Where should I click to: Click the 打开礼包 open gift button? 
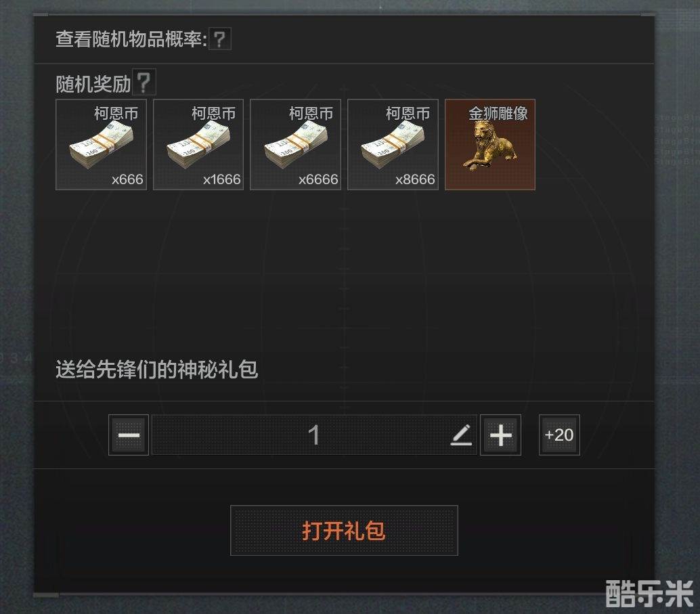pyautogui.click(x=344, y=531)
